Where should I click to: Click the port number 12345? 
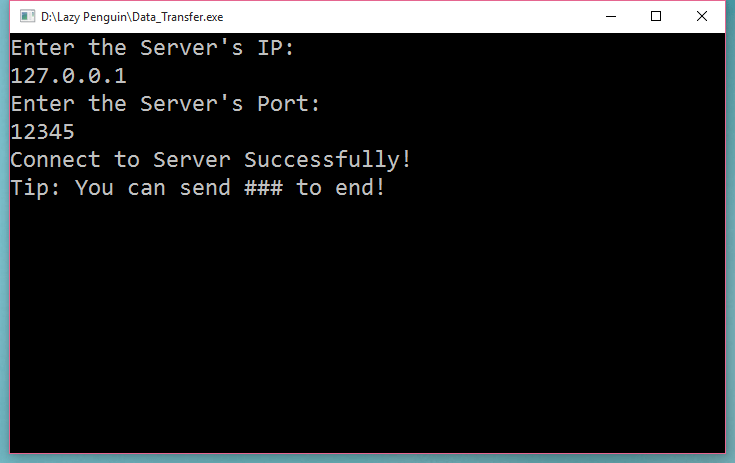tap(43, 132)
